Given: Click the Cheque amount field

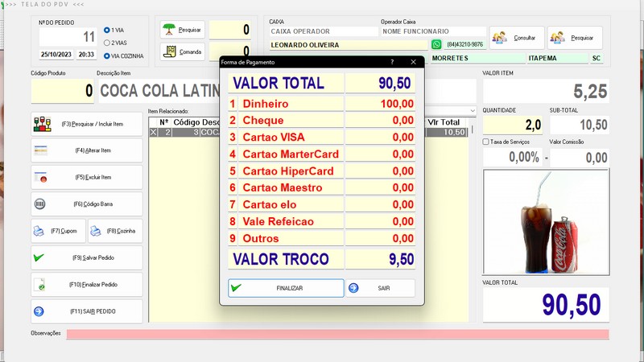Looking at the screenshot, I should click(x=380, y=120).
